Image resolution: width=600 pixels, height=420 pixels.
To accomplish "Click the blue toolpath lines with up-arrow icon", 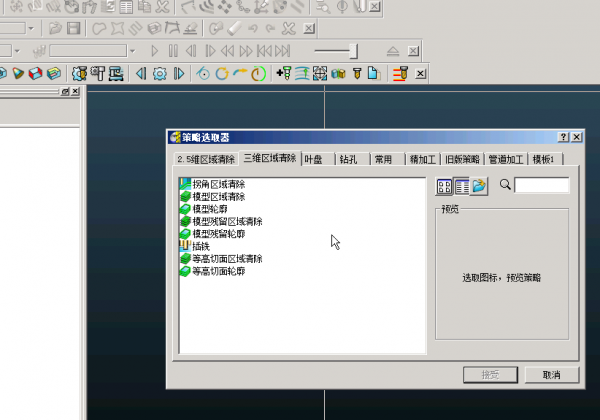I will 302,73.
